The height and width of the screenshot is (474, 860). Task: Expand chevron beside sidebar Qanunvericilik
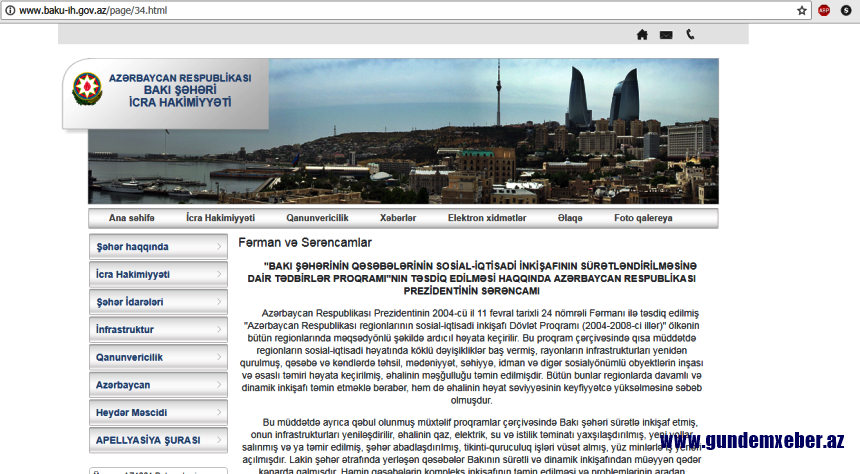[x=219, y=357]
